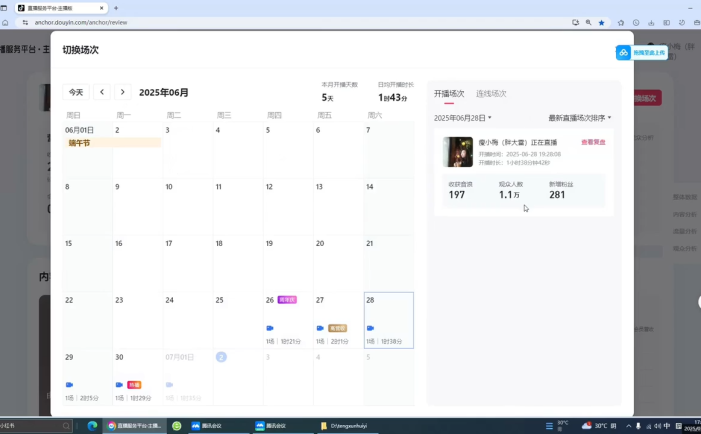Image resolution: width=701 pixels, height=434 pixels.
Task: Click the 新增粉丝 value 281
Action: [x=557, y=195]
